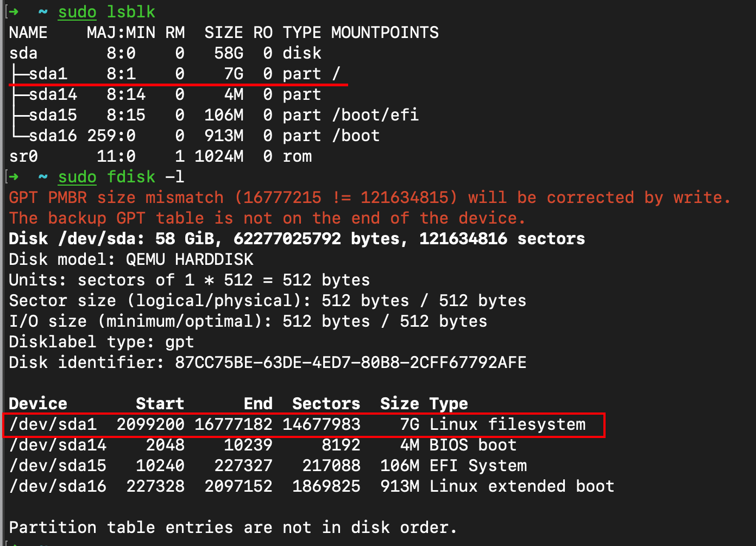Viewport: 756px width, 546px height.
Task: Click the green prompt arrow before sudo lsblk
Action: (x=14, y=12)
